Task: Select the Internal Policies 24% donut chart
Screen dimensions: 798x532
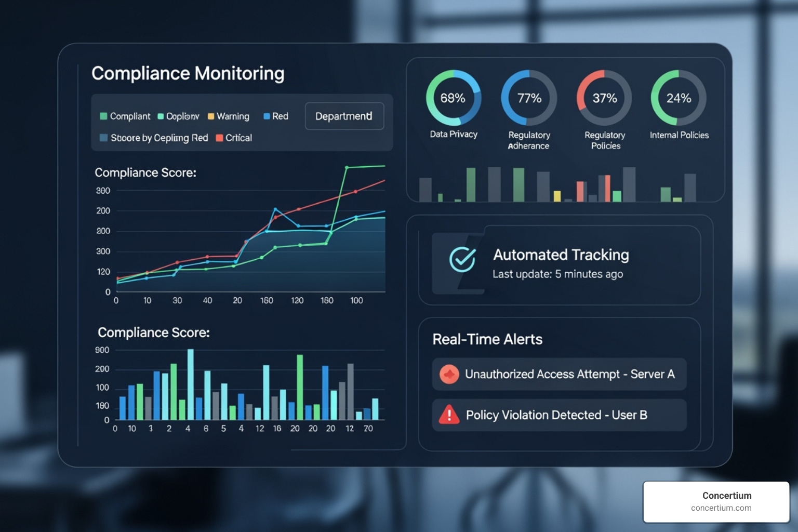Action: pyautogui.click(x=679, y=98)
